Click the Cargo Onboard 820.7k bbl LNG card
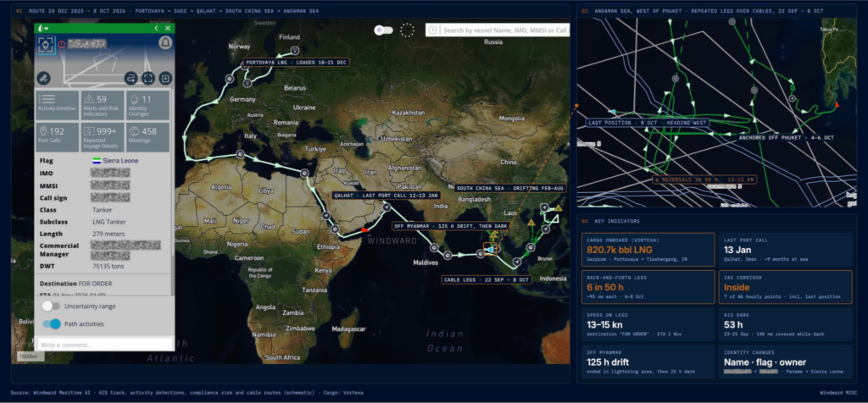This screenshot has width=868, height=403. [x=648, y=250]
